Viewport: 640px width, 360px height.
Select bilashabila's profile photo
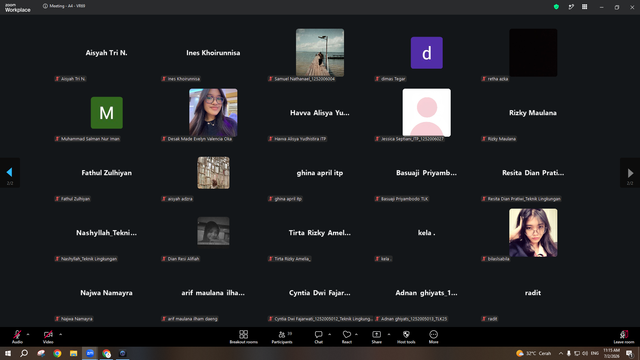(533, 233)
